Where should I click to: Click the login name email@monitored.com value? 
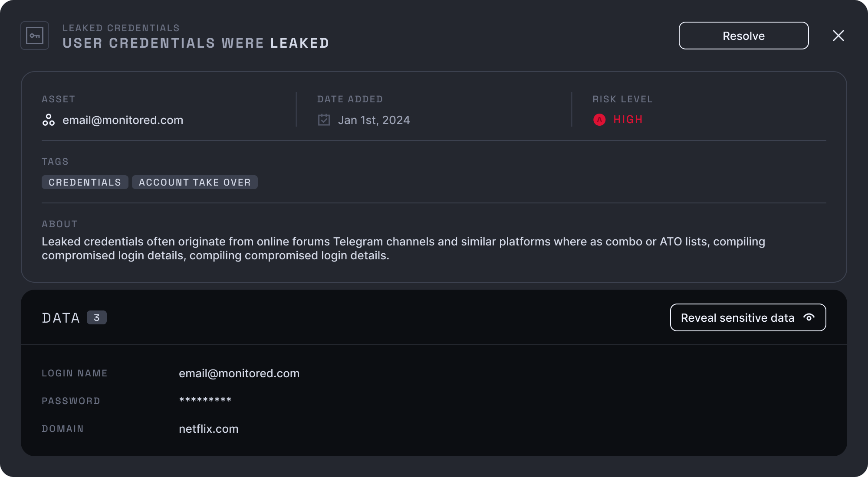(239, 373)
